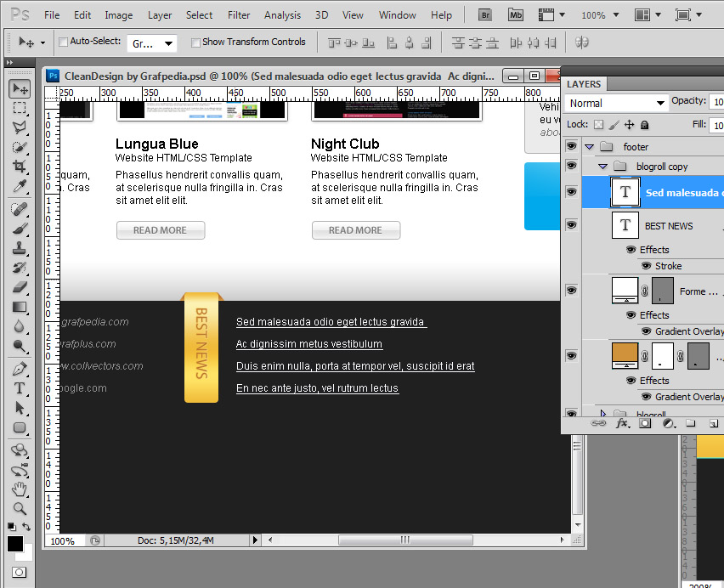
Task: Select the Brush tool
Action: coord(20,229)
